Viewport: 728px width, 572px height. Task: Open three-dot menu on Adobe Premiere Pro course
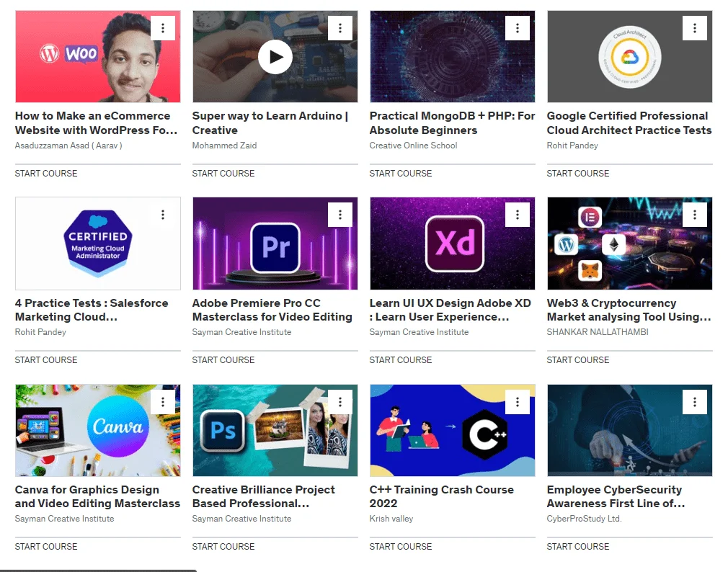click(340, 215)
